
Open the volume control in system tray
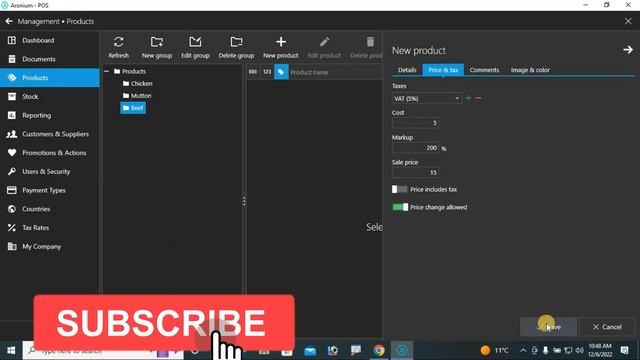point(579,350)
